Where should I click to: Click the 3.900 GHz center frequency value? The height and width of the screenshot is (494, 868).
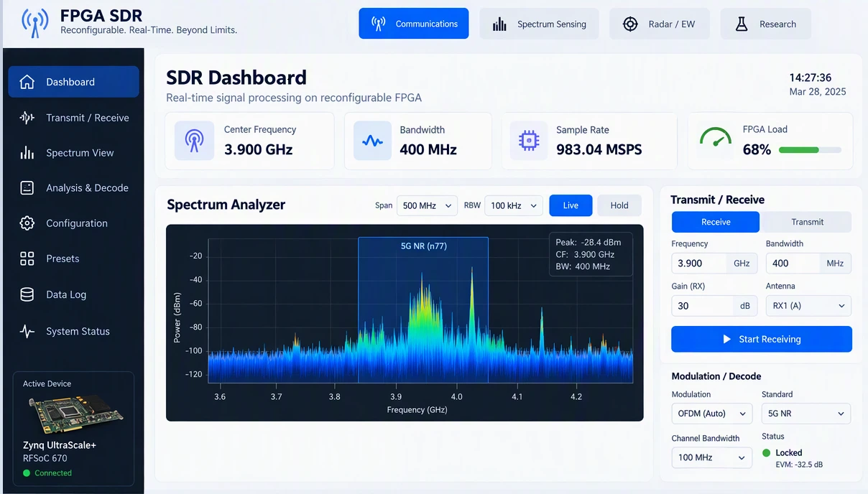(258, 150)
